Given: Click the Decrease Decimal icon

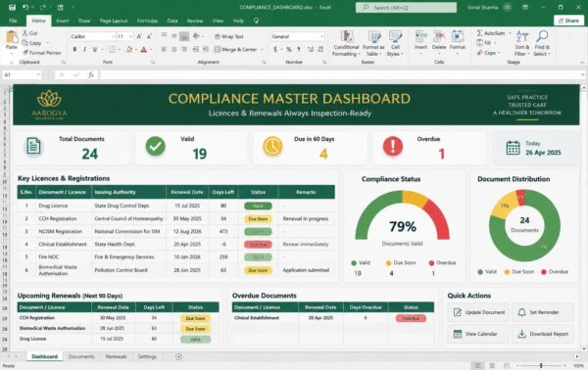Looking at the screenshot, I should tap(320, 50).
